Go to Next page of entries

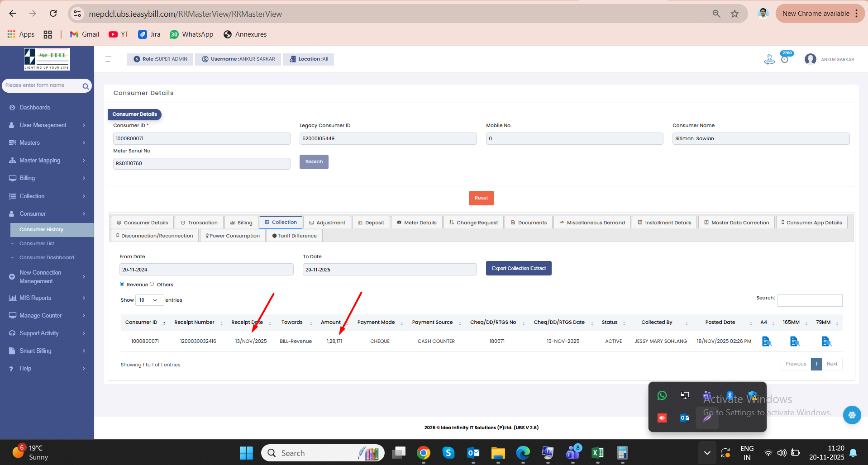coord(832,364)
